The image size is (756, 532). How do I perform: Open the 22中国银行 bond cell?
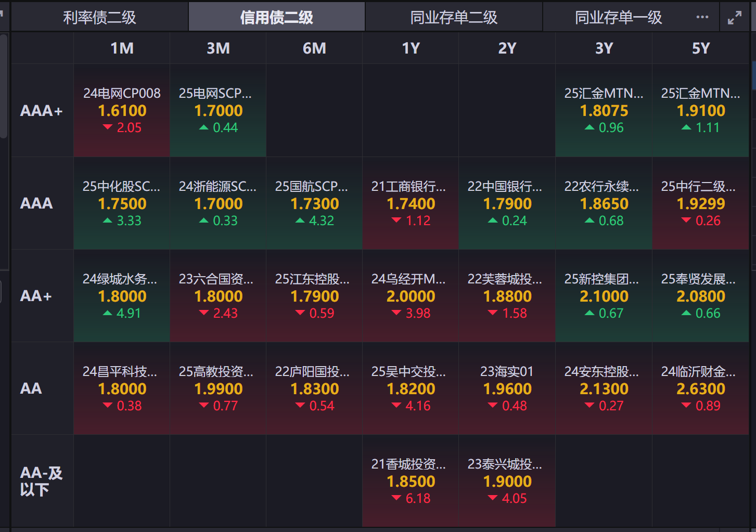click(x=507, y=203)
